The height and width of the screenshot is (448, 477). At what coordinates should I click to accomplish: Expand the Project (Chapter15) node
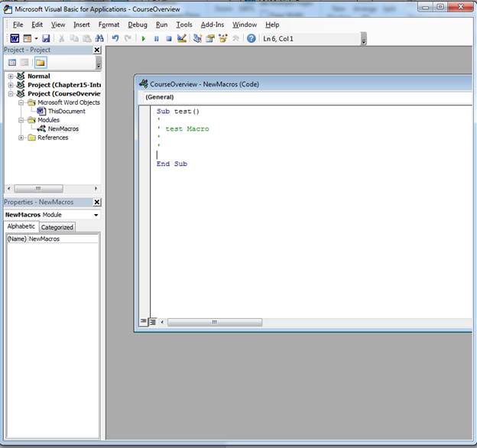tap(11, 85)
